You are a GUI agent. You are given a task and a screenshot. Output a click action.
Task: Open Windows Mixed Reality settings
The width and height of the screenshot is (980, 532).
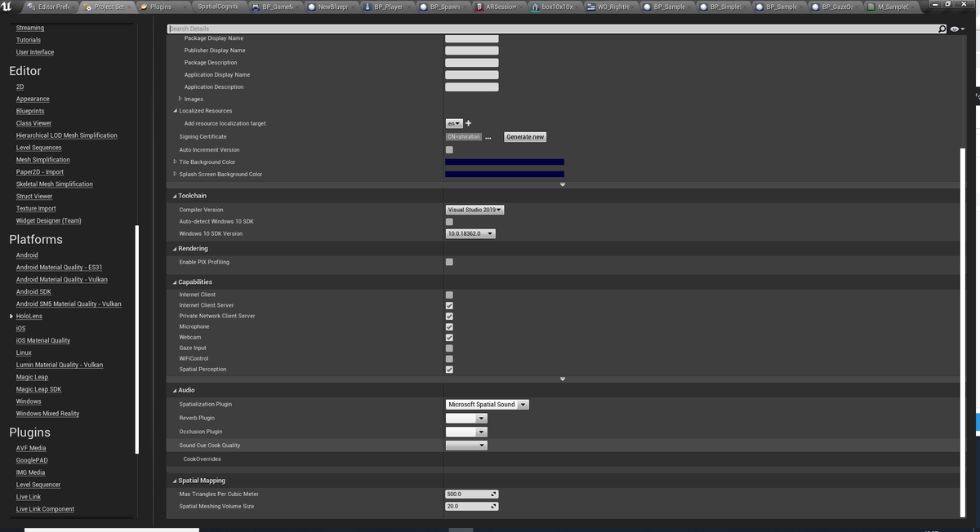47,414
